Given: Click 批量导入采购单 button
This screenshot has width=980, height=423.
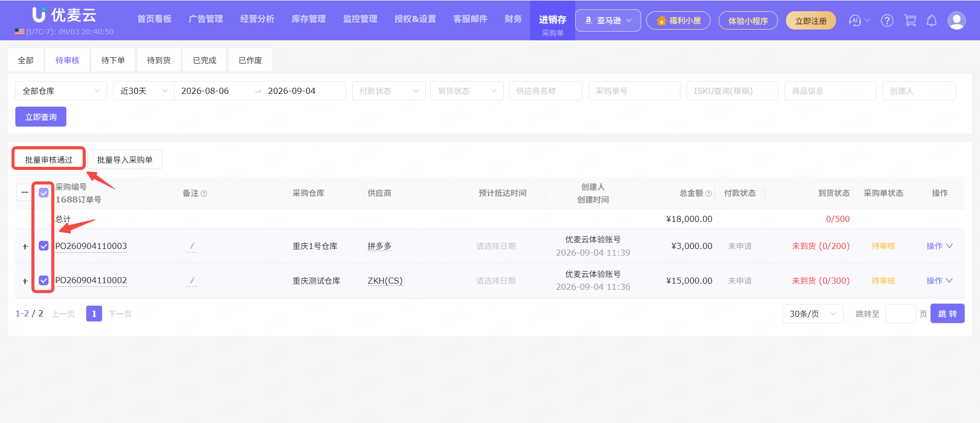Looking at the screenshot, I should (x=125, y=160).
